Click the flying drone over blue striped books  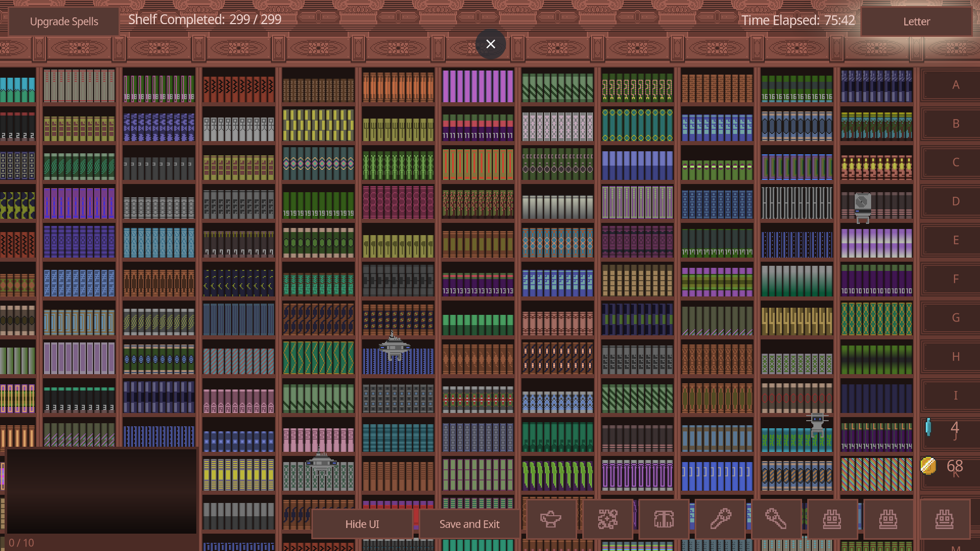394,347
